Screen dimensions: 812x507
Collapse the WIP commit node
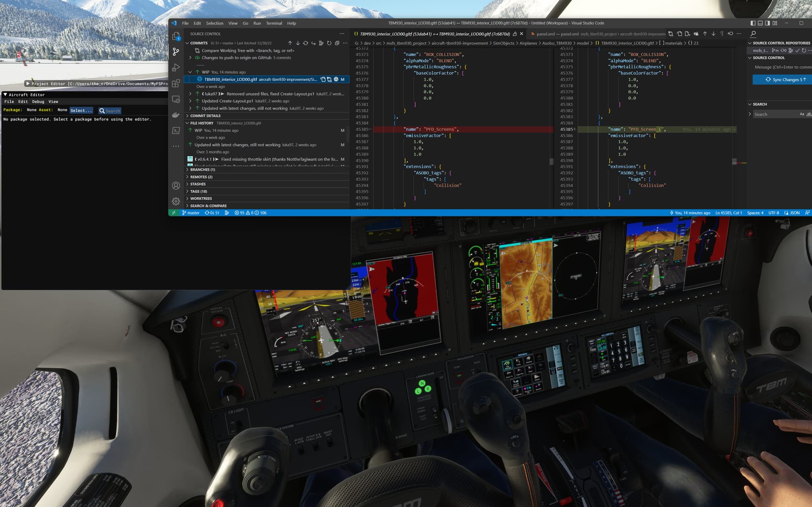pyautogui.click(x=190, y=72)
